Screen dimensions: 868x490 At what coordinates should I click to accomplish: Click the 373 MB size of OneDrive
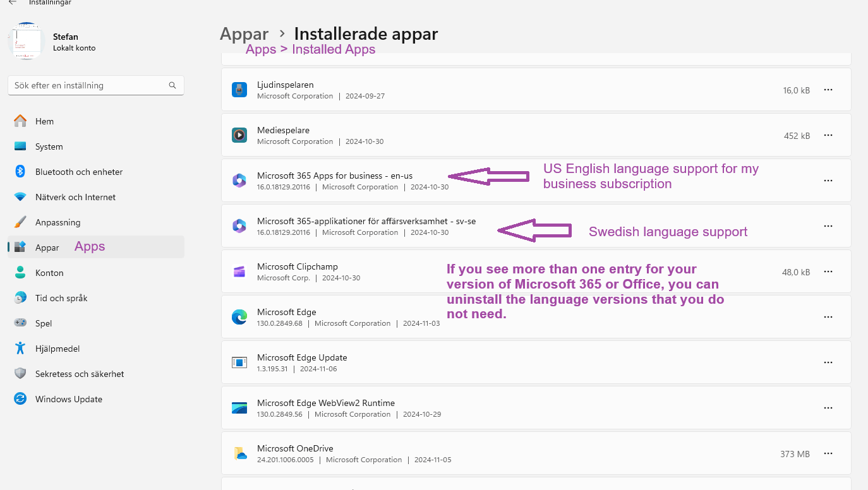click(795, 454)
